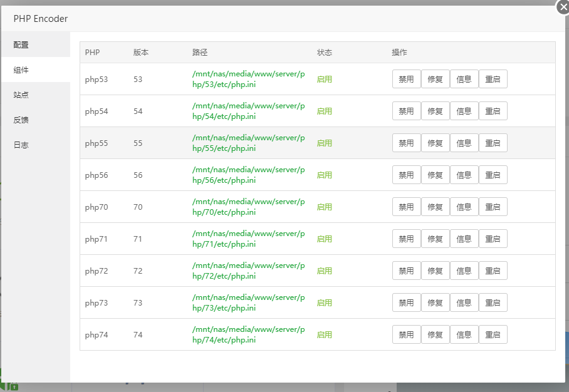Viewport: 569px width, 392px height.
Task: Click 重启 in php70 row
Action: click(493, 207)
